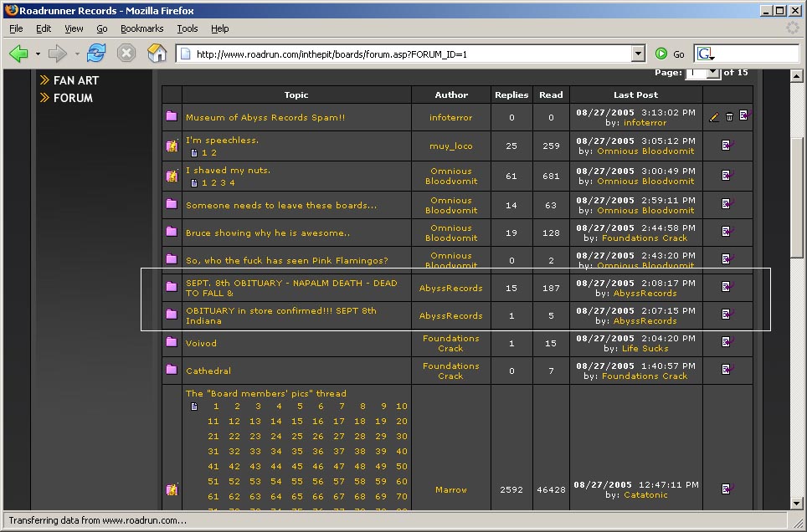
Task: Jump to page 2 of I'm speechless
Action: pyautogui.click(x=213, y=153)
